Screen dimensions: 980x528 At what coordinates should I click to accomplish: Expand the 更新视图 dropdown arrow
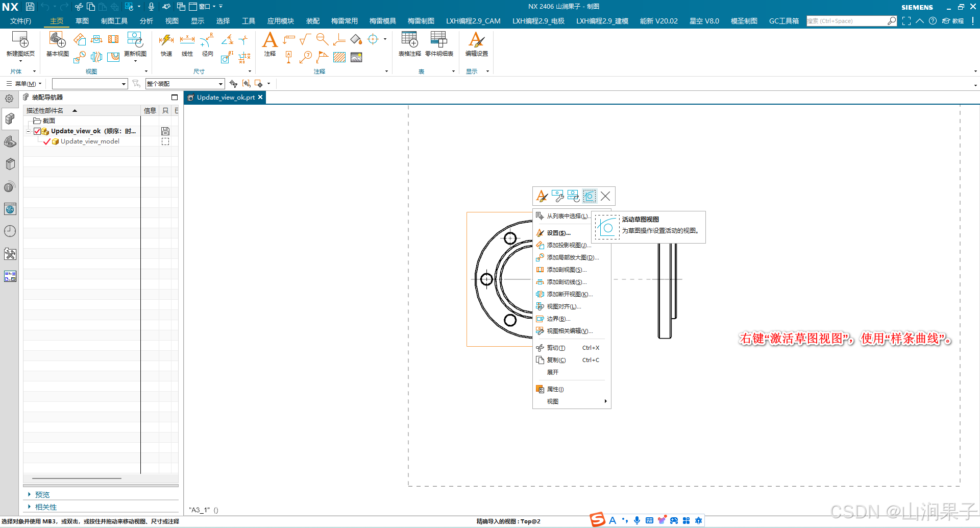135,61
